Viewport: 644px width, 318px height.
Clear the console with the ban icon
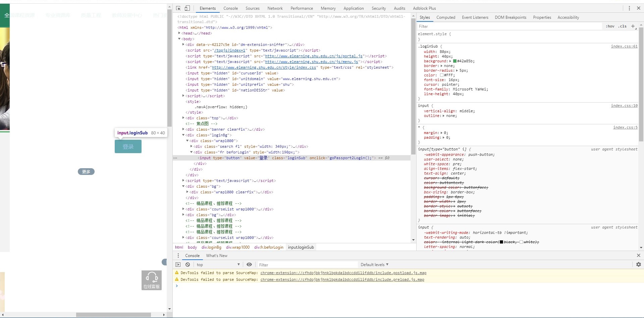[x=188, y=264]
